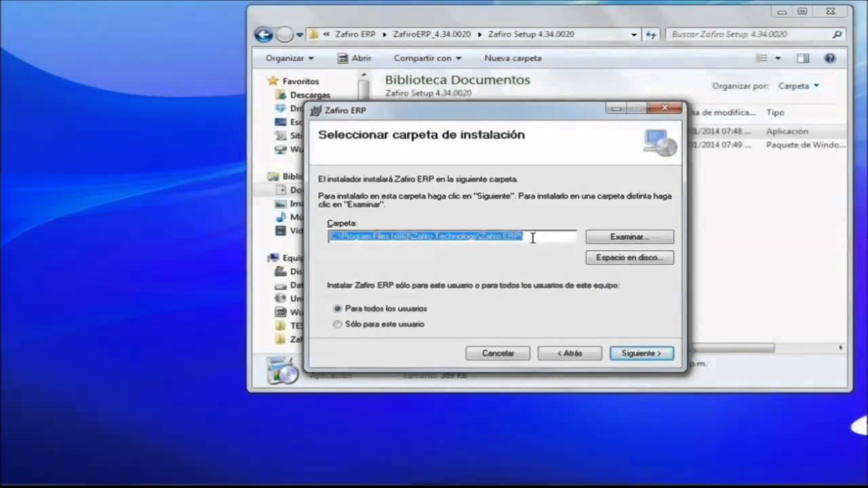Viewport: 868px width, 488px height.
Task: Click Documentos library icon in sidebar
Action: pos(281,190)
